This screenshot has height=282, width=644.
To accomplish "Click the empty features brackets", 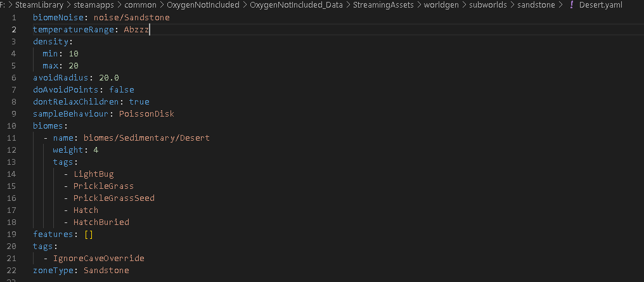I will click(88, 234).
